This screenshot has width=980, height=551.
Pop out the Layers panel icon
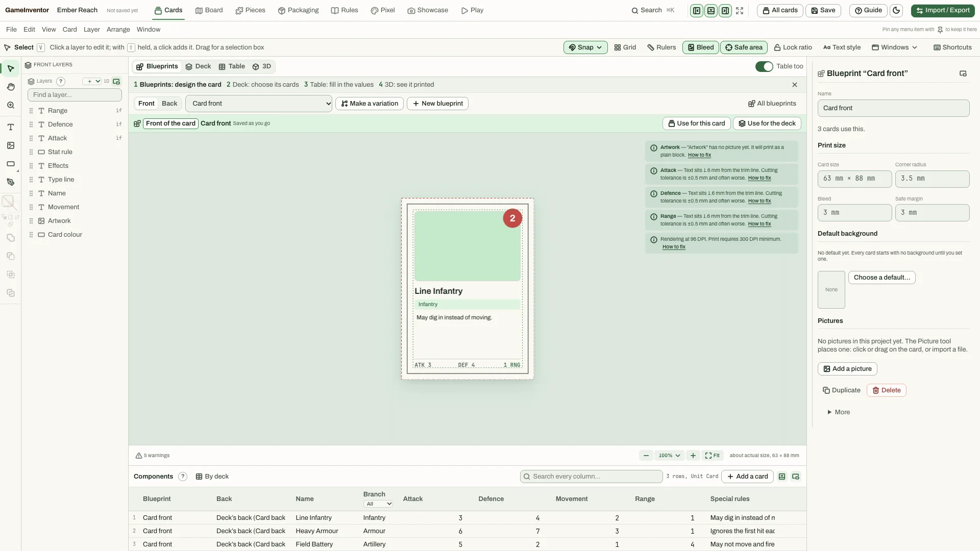[116, 81]
